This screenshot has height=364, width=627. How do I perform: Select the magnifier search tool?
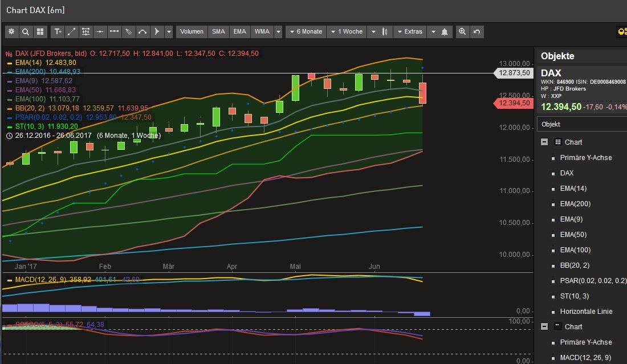point(26,31)
